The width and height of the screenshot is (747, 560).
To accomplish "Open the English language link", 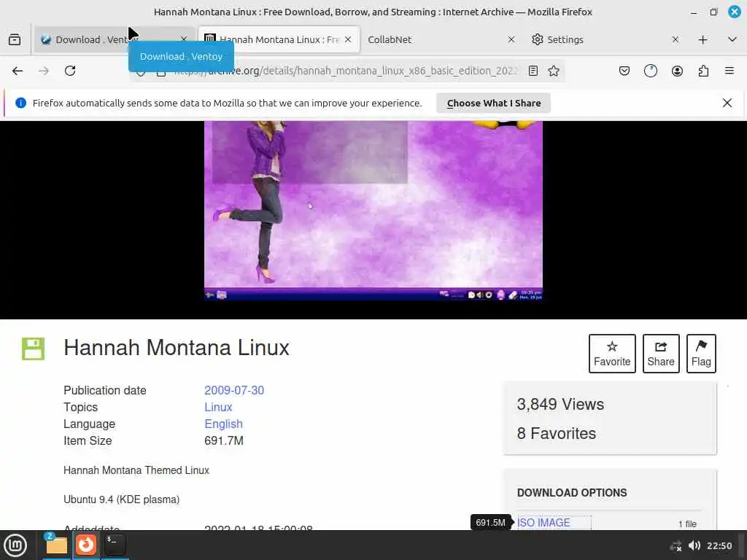I will tap(223, 424).
